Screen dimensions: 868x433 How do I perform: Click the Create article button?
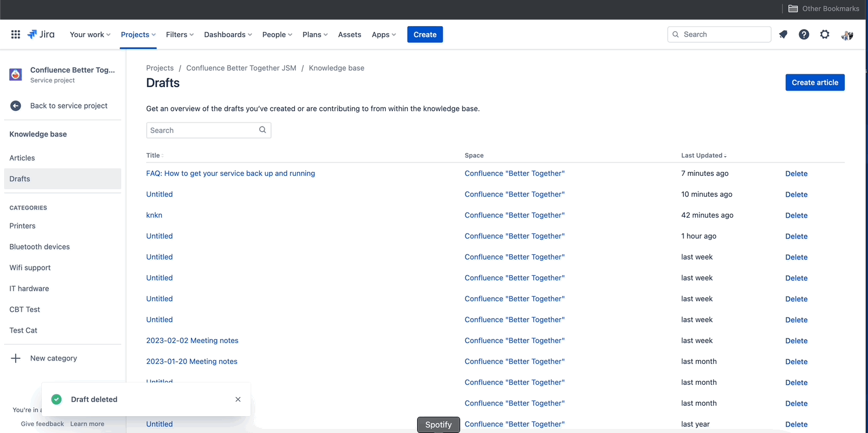point(815,82)
